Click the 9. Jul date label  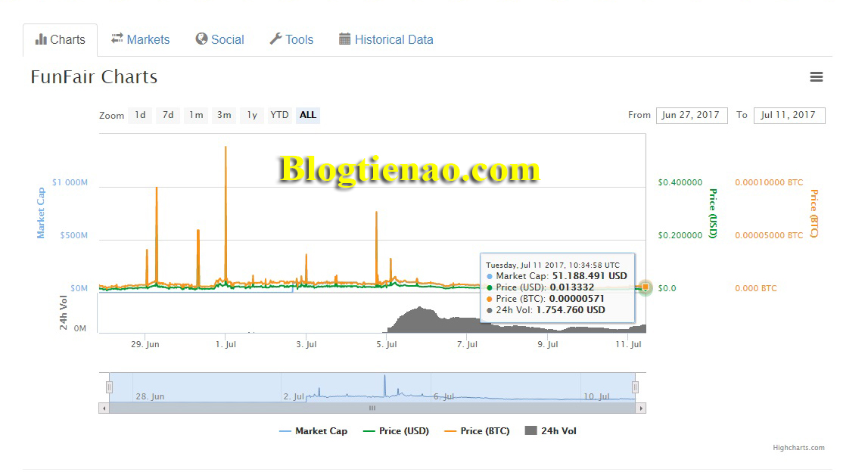[x=547, y=344]
